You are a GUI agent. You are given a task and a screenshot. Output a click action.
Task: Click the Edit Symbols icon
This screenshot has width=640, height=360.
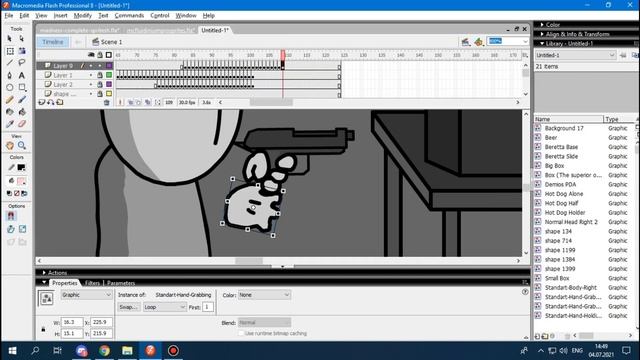point(479,42)
